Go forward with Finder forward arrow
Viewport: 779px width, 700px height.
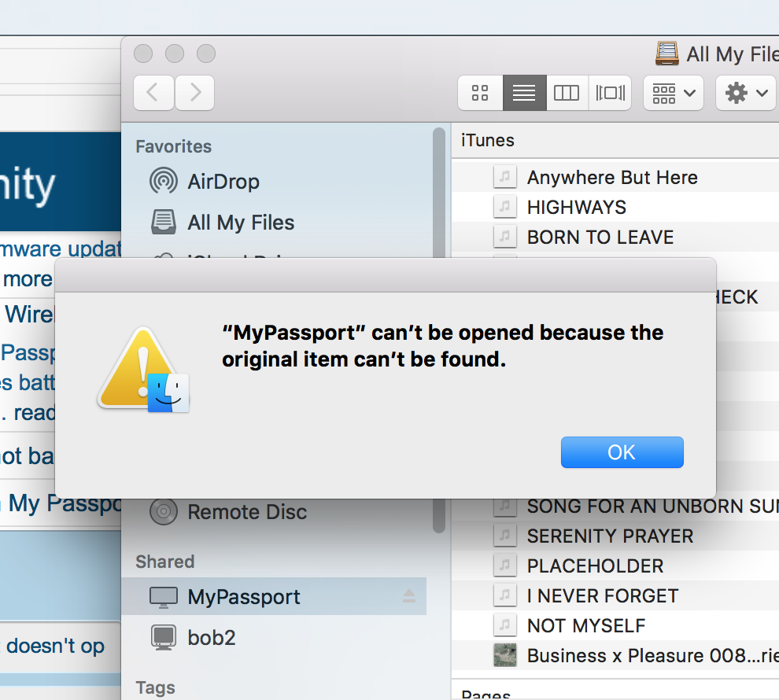tap(195, 93)
